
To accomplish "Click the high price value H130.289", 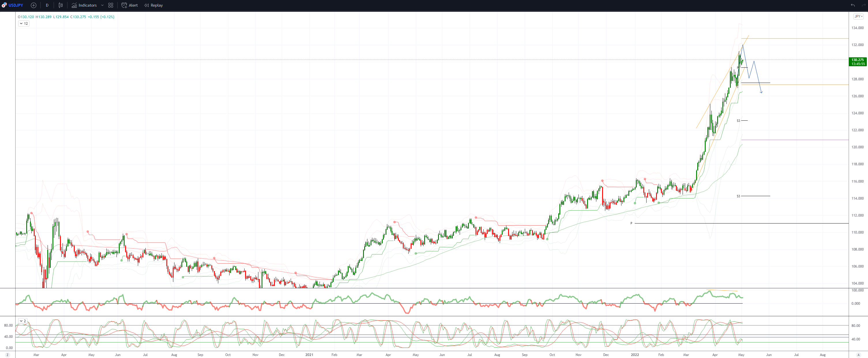I will (x=44, y=17).
